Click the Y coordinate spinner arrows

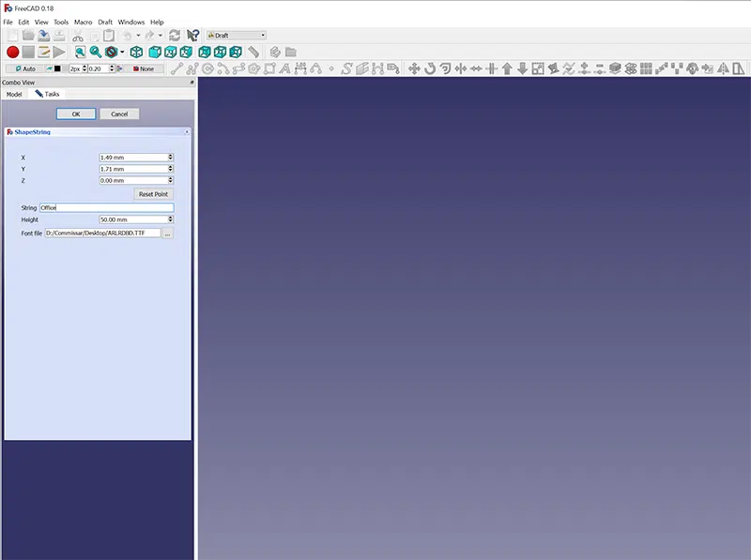click(170, 169)
